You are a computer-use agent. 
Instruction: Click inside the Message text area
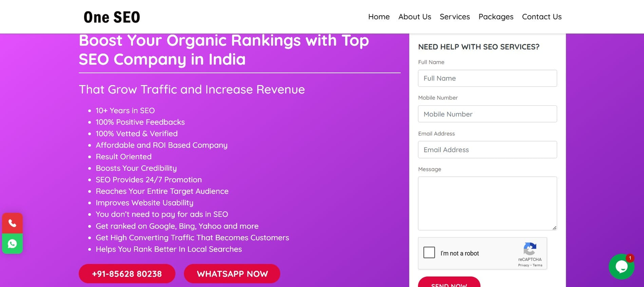[x=487, y=203]
